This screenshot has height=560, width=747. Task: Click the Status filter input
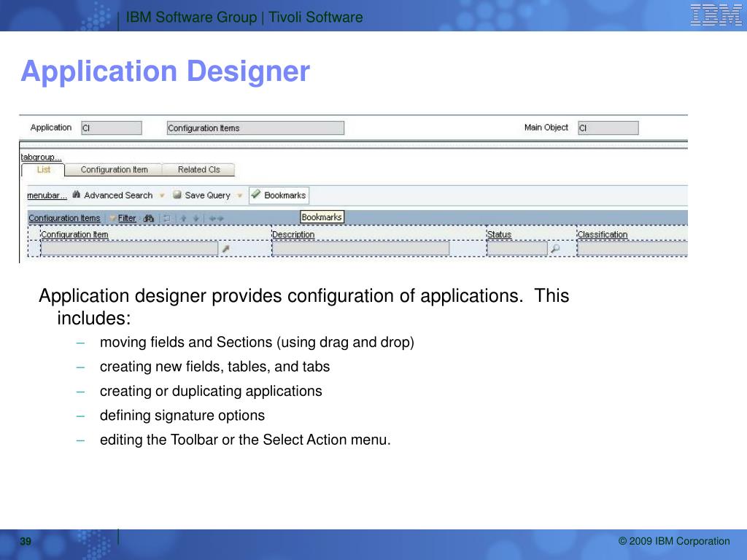coord(517,248)
